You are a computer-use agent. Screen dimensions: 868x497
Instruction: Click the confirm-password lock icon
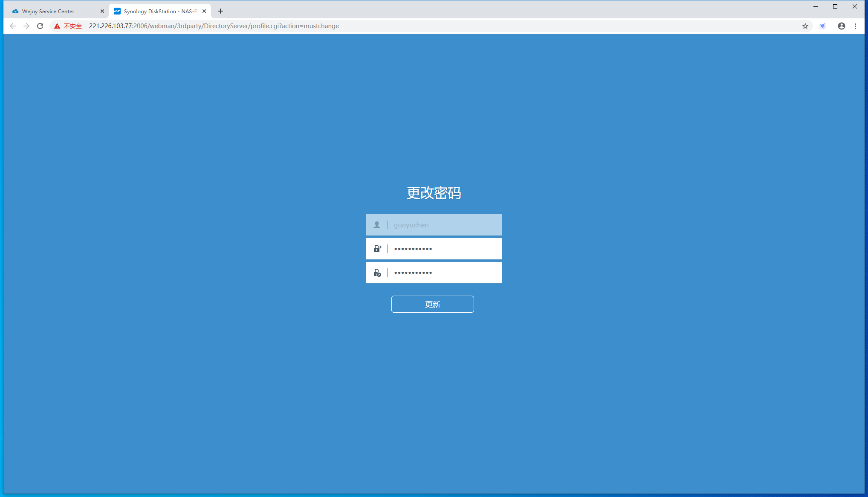point(377,273)
